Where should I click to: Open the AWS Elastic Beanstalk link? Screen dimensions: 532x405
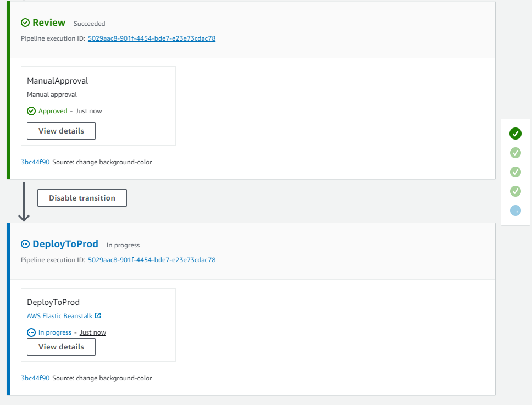click(59, 316)
